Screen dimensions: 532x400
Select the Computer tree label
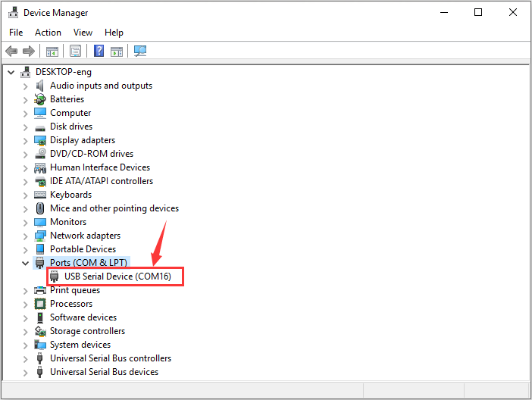(x=70, y=113)
